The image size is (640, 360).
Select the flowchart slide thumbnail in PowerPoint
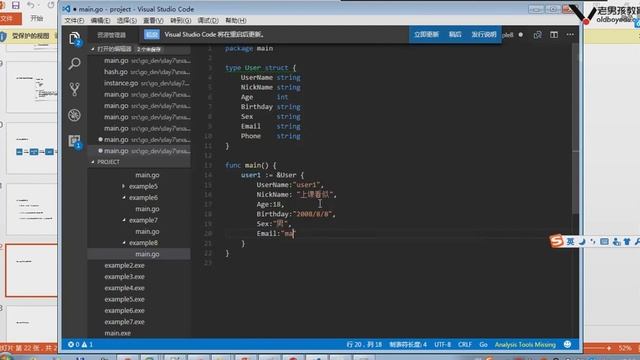32,149
